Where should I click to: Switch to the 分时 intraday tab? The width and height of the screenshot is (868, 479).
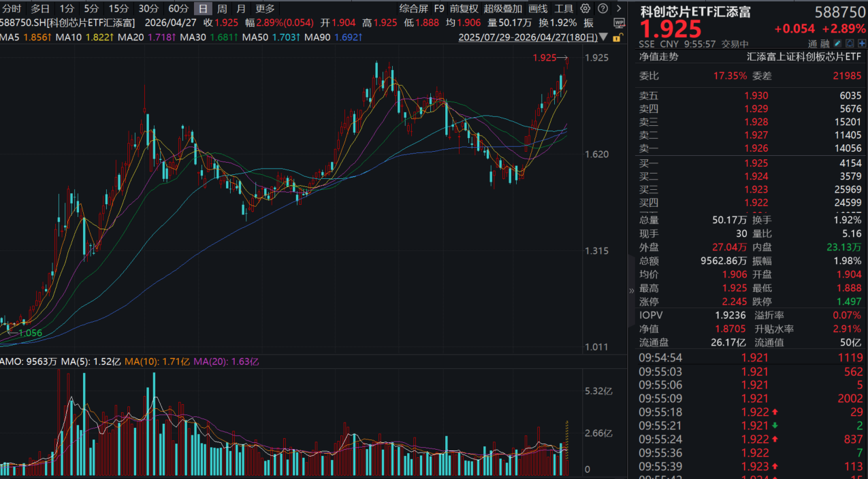pos(12,9)
